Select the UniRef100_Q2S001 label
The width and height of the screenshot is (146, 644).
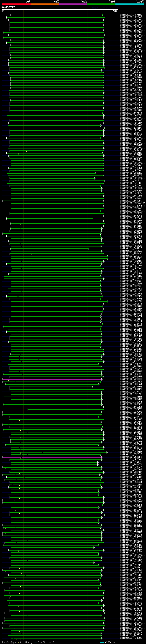131,379
